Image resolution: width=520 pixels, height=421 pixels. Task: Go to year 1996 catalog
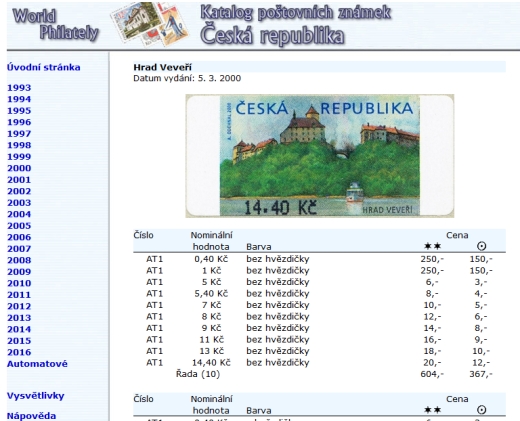point(19,122)
